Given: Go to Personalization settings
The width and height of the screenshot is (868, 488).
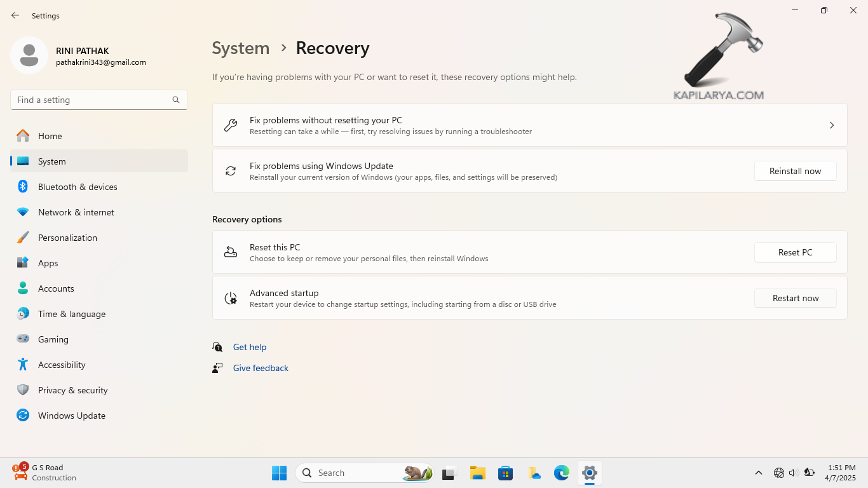Looking at the screenshot, I should pos(67,238).
